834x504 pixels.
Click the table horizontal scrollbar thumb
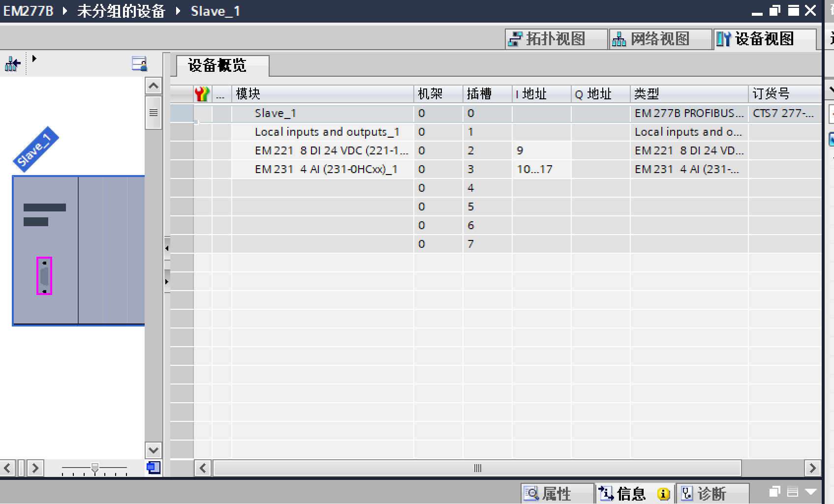(x=477, y=468)
